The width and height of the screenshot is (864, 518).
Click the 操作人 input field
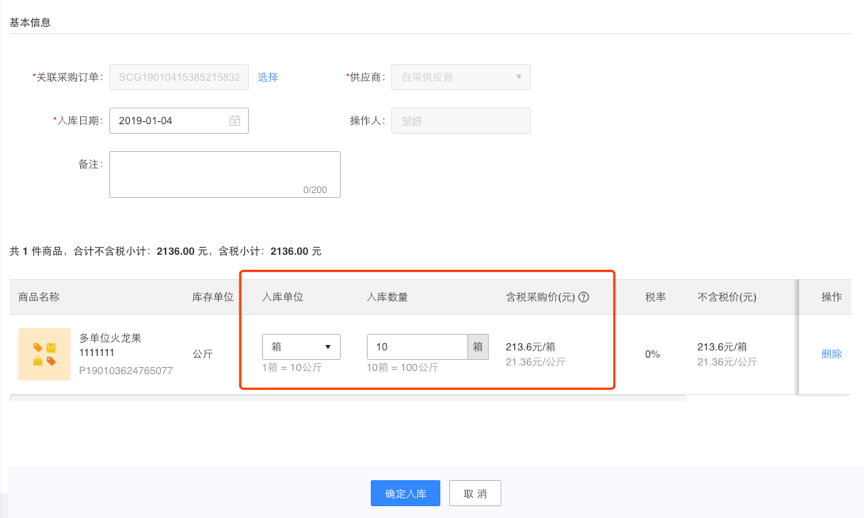point(460,121)
